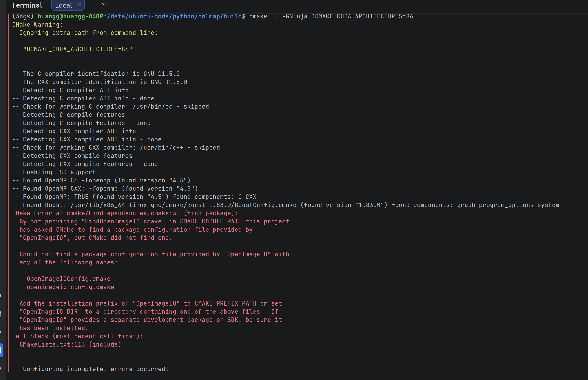
Task: Click the quoted "DCMAKE_CUDA_ARCHITECTURES=86" warning text
Action: (78, 49)
